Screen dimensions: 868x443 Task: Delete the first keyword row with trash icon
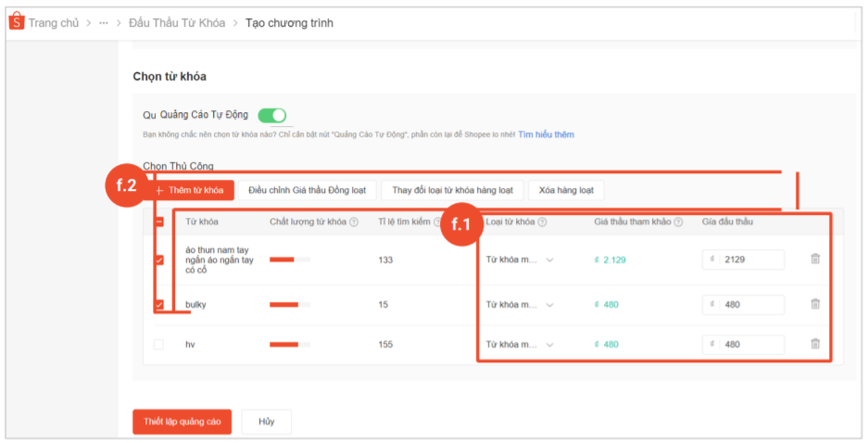(x=815, y=259)
